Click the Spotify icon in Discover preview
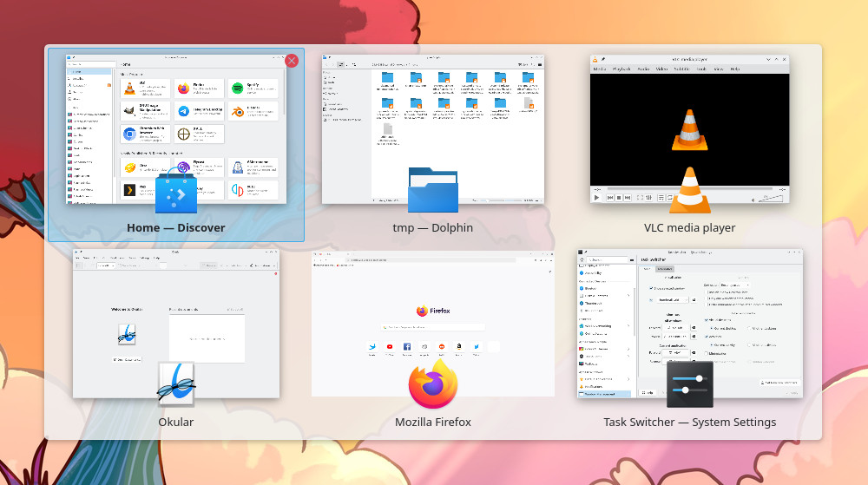The image size is (868, 485). pyautogui.click(x=238, y=88)
